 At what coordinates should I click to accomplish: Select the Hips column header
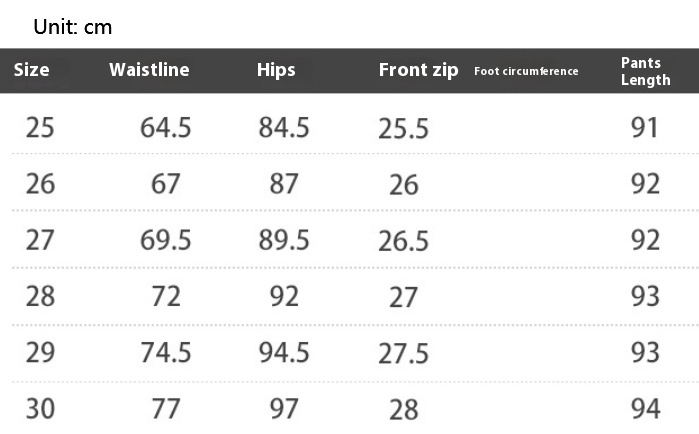click(276, 70)
